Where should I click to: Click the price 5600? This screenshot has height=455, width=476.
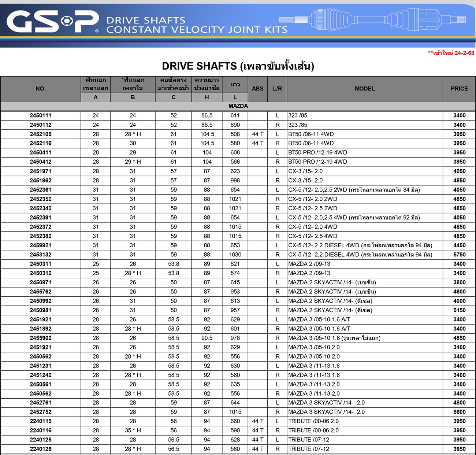pyautogui.click(x=459, y=412)
